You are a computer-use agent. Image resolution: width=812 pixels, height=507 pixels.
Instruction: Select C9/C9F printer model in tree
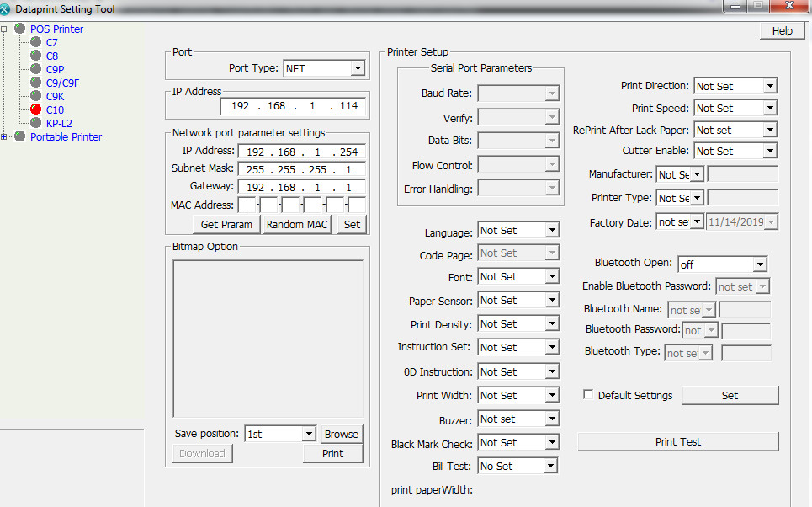click(62, 83)
